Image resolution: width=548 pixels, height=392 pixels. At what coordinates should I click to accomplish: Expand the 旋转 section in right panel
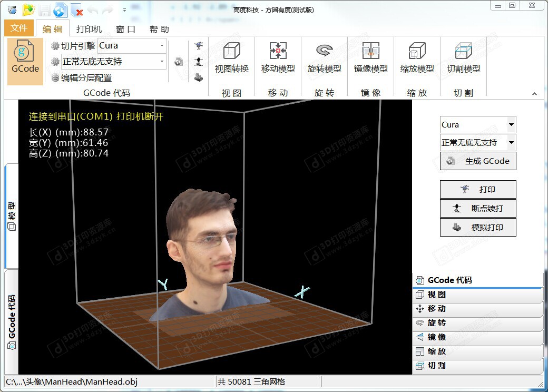point(477,323)
